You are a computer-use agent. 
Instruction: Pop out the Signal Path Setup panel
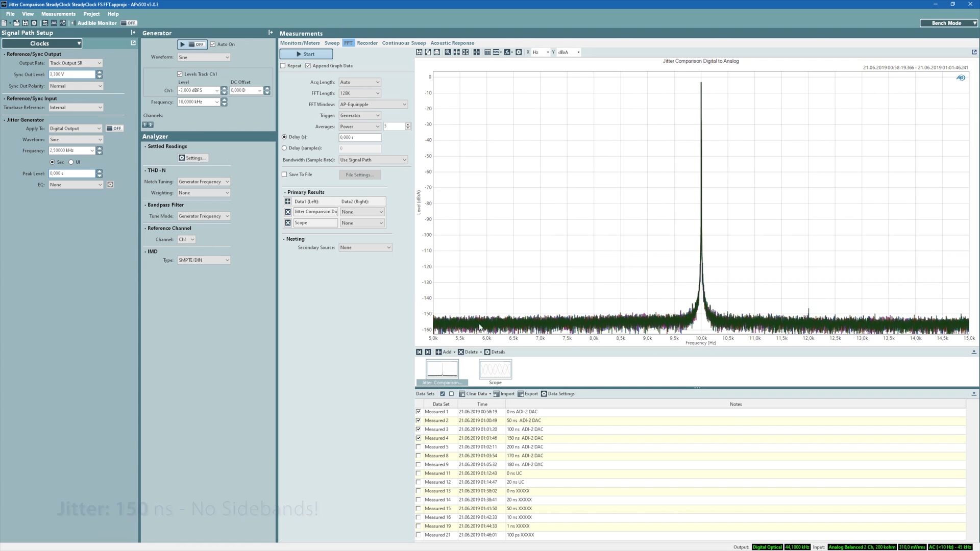click(x=133, y=43)
